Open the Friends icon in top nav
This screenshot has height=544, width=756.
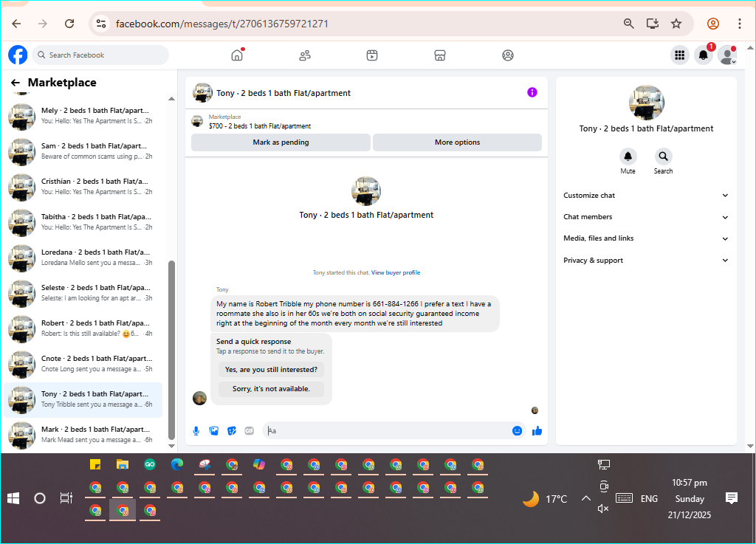(305, 55)
